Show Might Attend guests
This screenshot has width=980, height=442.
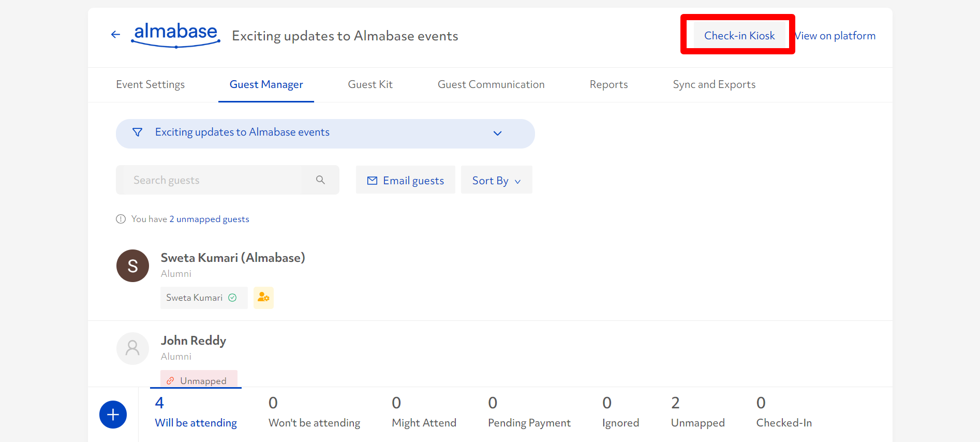(x=424, y=412)
